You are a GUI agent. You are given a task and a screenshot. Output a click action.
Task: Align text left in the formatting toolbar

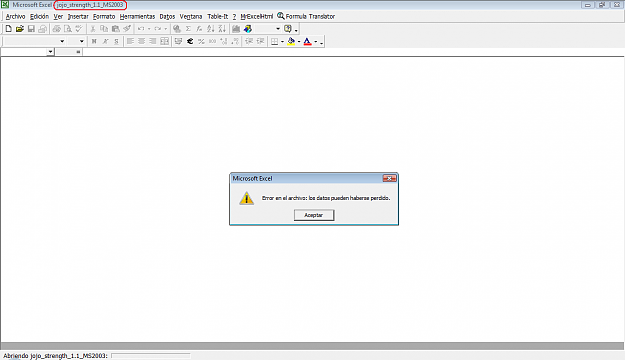130,41
